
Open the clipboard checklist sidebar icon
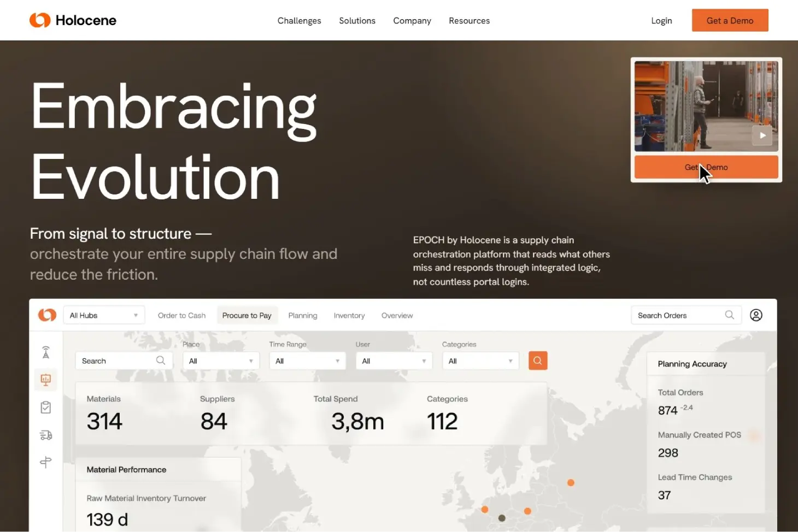[46, 407]
